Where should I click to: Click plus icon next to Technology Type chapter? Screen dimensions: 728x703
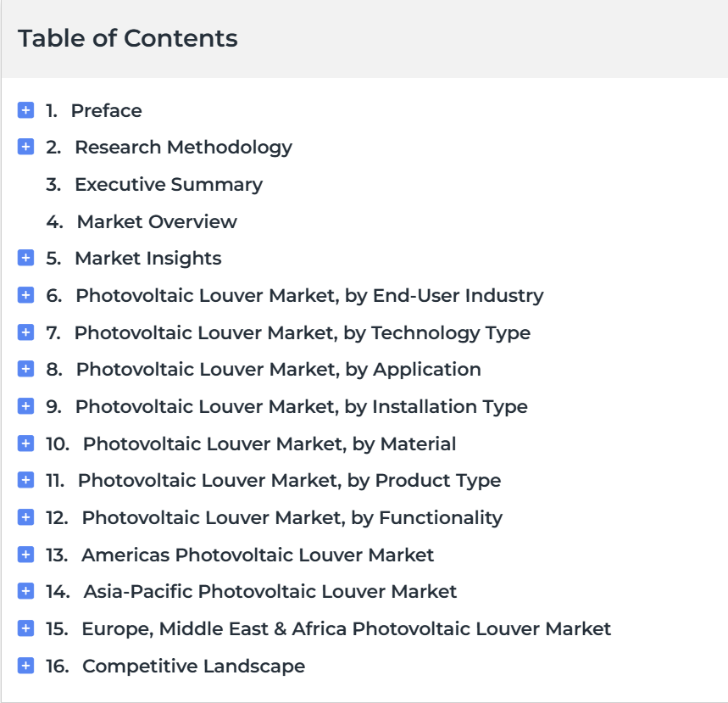pyautogui.click(x=25, y=332)
